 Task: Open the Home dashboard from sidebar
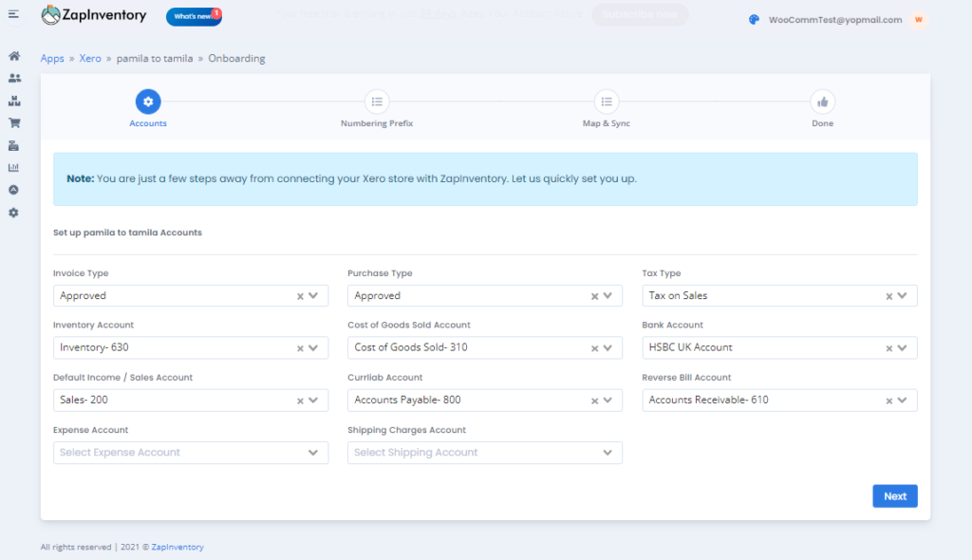click(14, 56)
